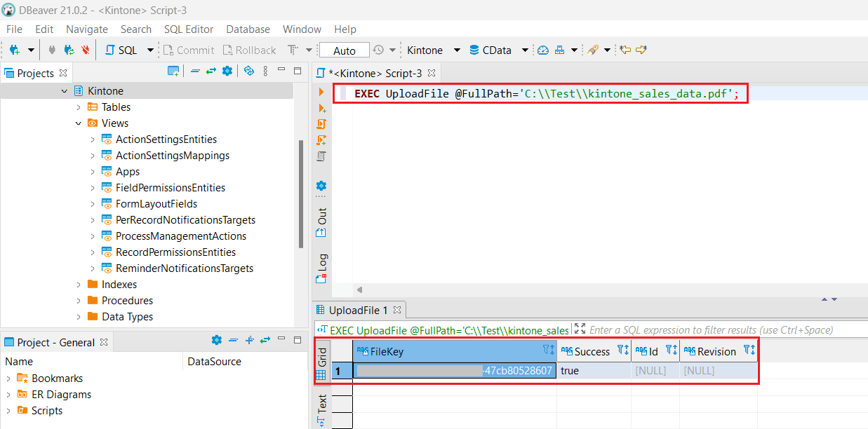Click the Commit button
Viewport: 868px width, 429px height.
(x=189, y=50)
